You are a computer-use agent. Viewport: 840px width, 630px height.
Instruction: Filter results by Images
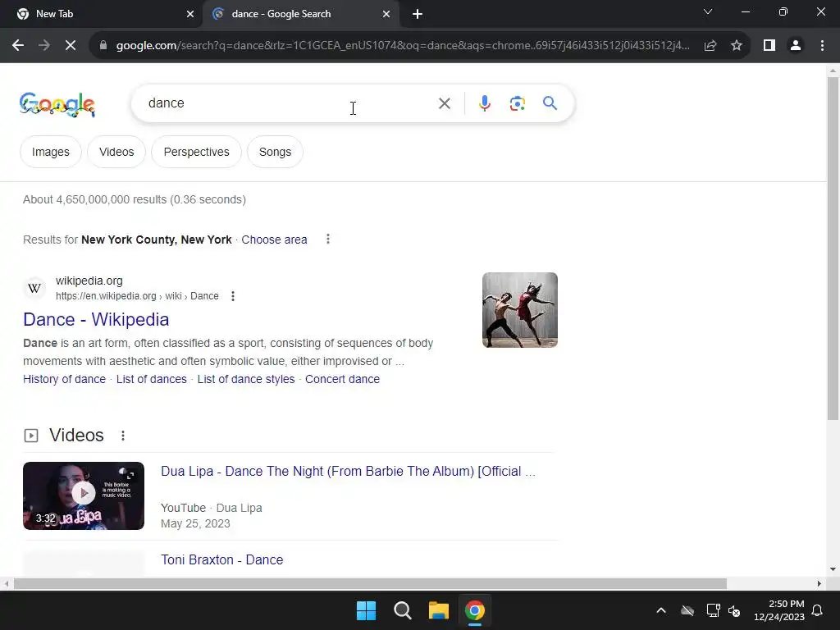[51, 152]
